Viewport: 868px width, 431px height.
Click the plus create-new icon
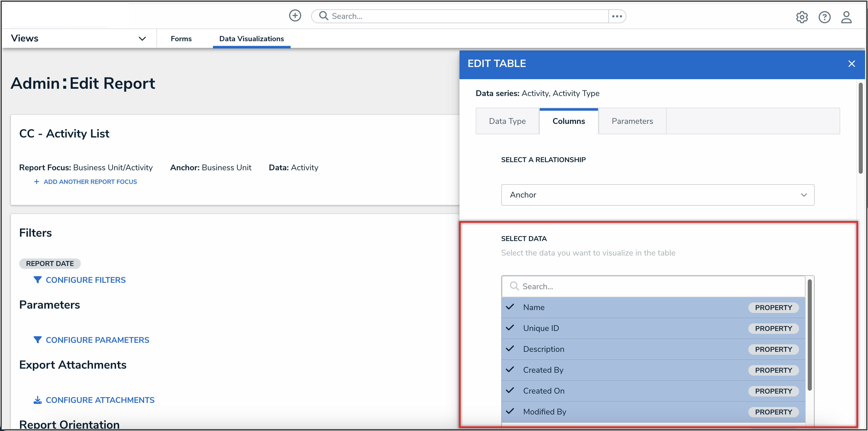coord(295,15)
